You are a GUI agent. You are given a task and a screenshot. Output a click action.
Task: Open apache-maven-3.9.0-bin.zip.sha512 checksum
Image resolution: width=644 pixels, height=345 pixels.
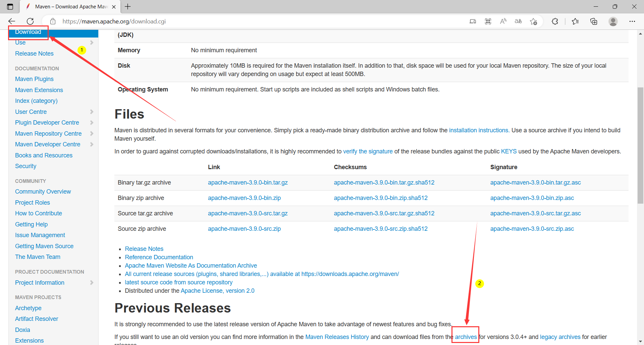(381, 198)
